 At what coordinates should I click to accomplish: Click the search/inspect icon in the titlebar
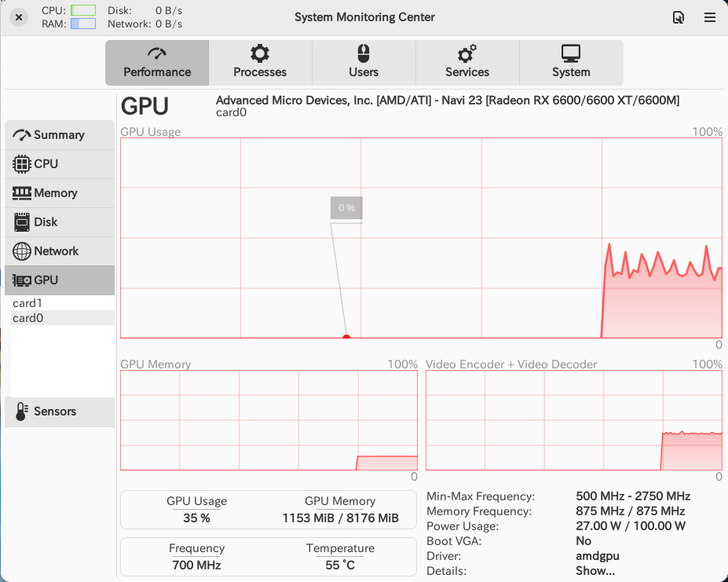pos(677,16)
